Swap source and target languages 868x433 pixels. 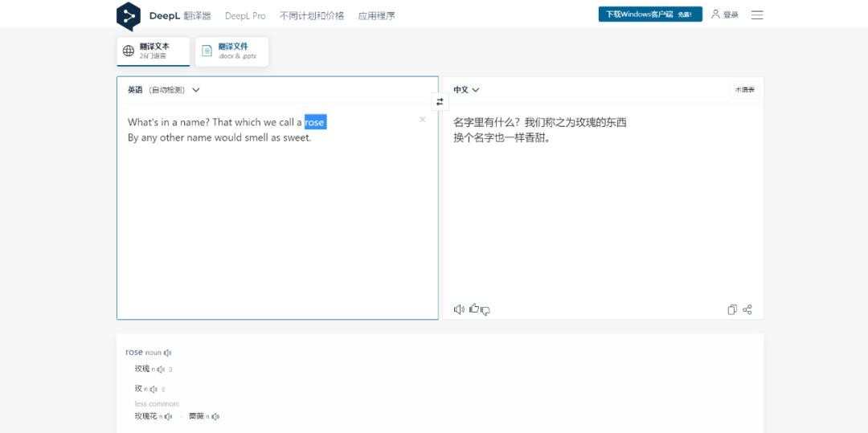tap(440, 102)
